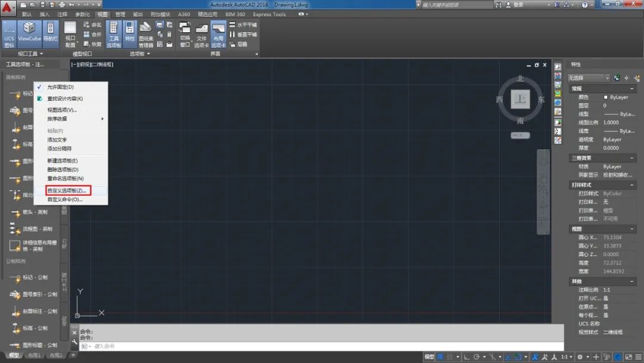Screen dimensions: 644x363
Task: Collapse the 常规 section in properties panel
Action: click(x=577, y=88)
